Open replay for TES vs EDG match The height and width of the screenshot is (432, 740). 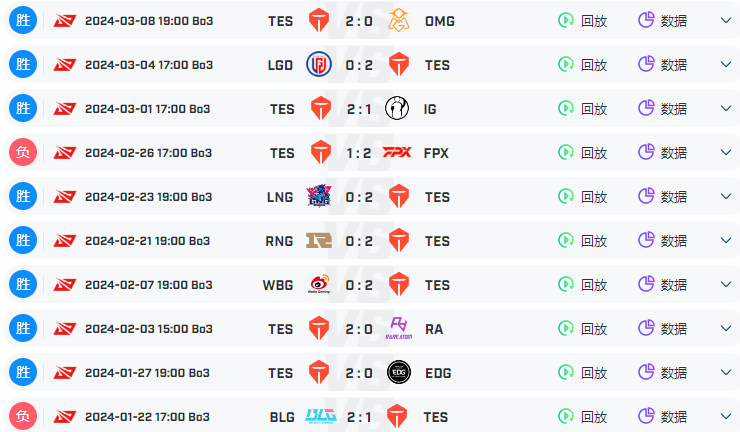[582, 372]
